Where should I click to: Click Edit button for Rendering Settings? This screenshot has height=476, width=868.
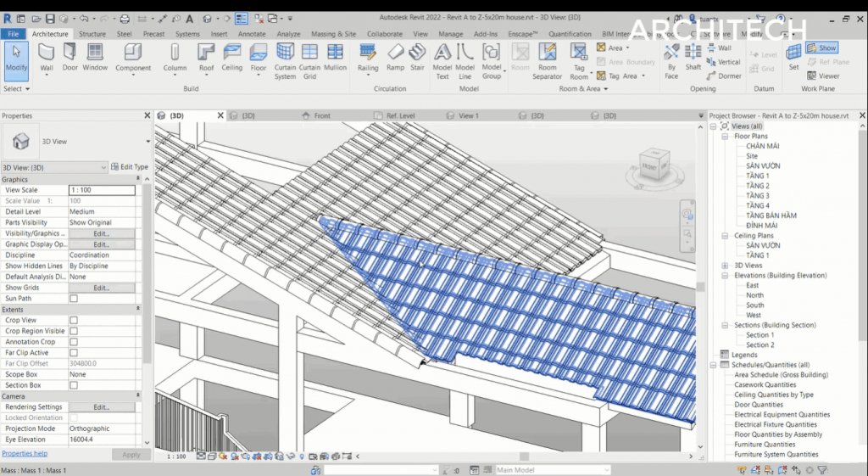101,407
